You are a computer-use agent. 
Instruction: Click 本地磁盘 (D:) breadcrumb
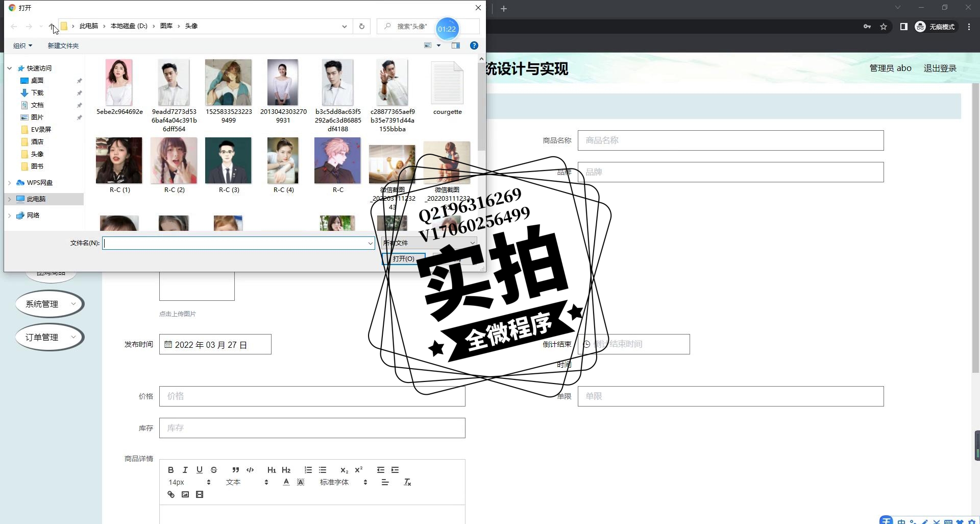(129, 26)
